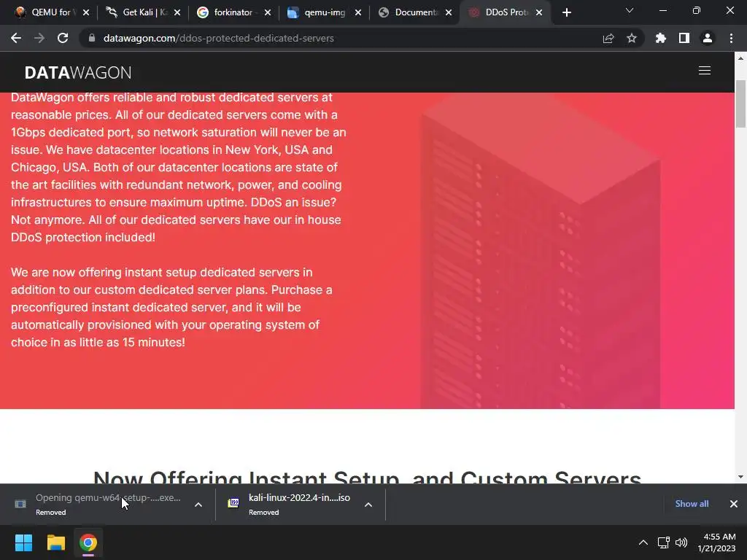
Task: Close the Get Kali tab
Action: [x=177, y=13]
